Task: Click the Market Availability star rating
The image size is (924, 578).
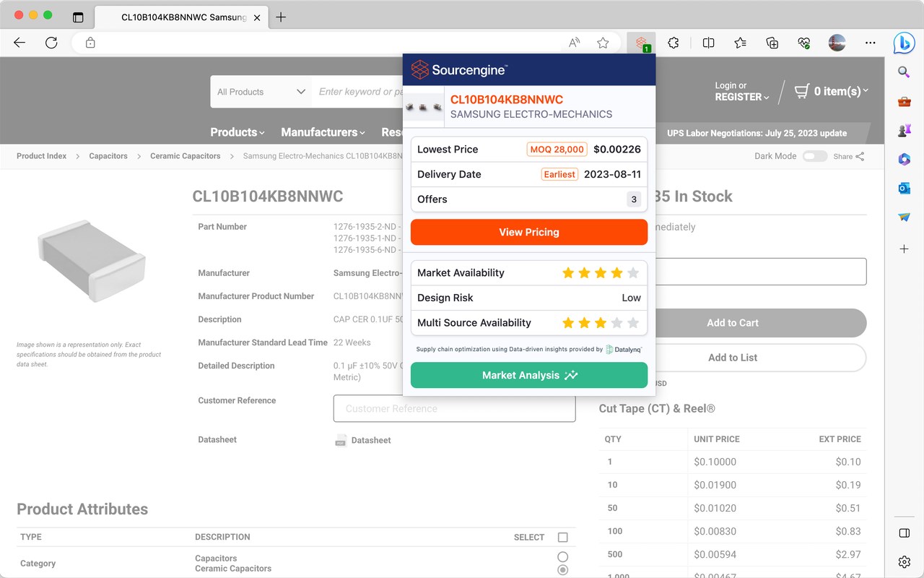Action: click(x=601, y=273)
